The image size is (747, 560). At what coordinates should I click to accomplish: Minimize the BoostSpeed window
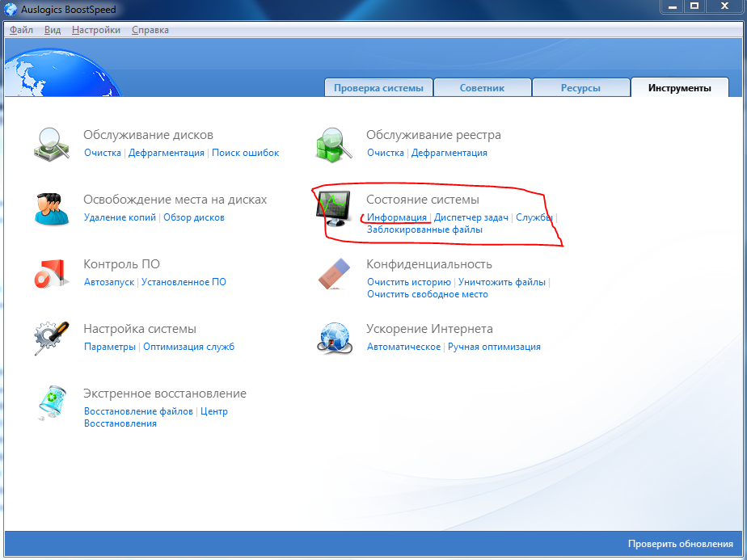[x=672, y=6]
